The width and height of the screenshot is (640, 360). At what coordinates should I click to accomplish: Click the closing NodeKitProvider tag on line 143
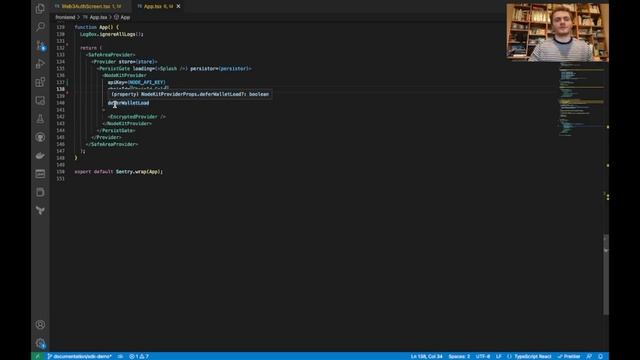(127, 124)
